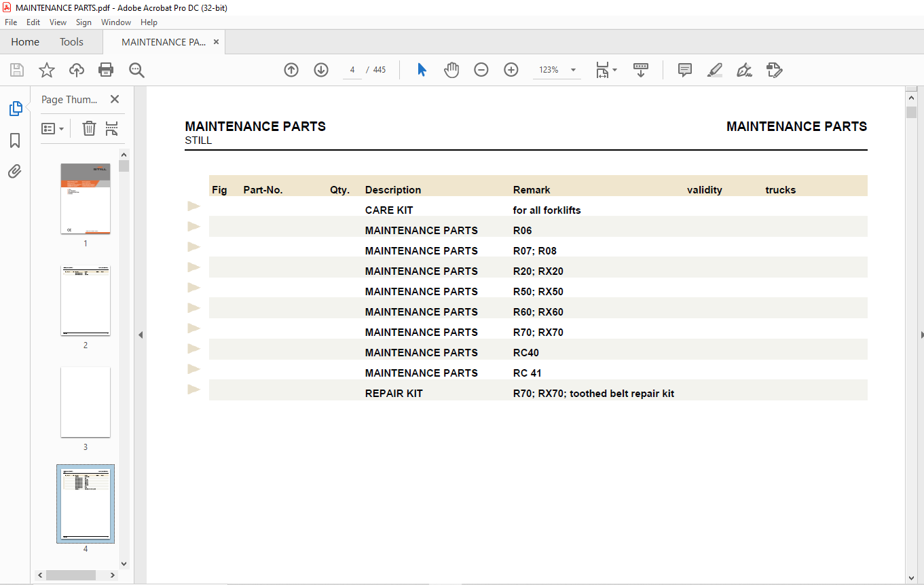This screenshot has width=924, height=585.
Task: Open fit page options dropdown arrow
Action: [614, 70]
